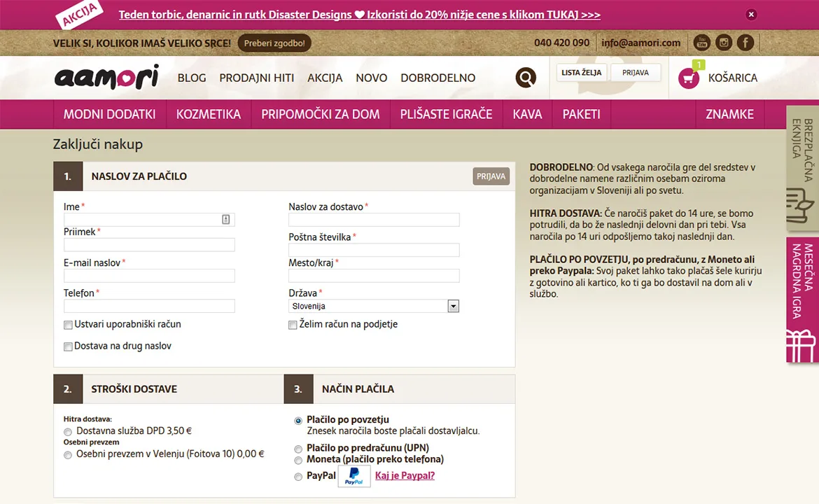
Task: Choose Plačilo po predračunu (UPN)
Action: 298,449
